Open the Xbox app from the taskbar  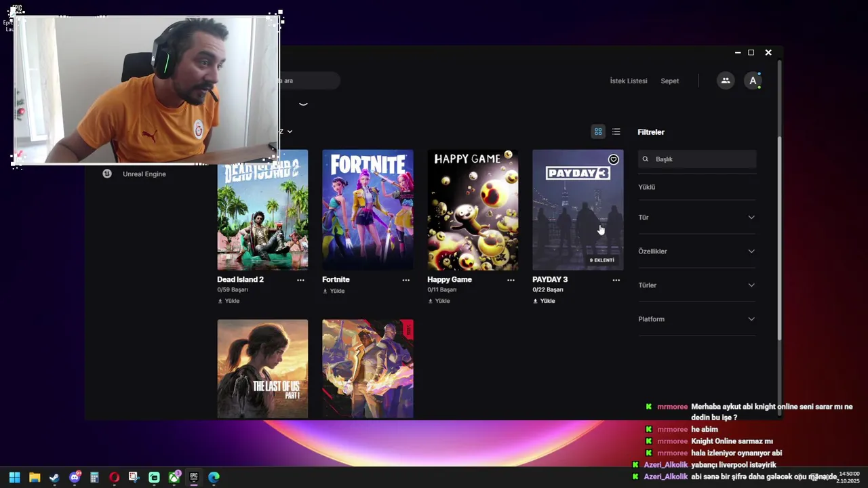point(174,477)
